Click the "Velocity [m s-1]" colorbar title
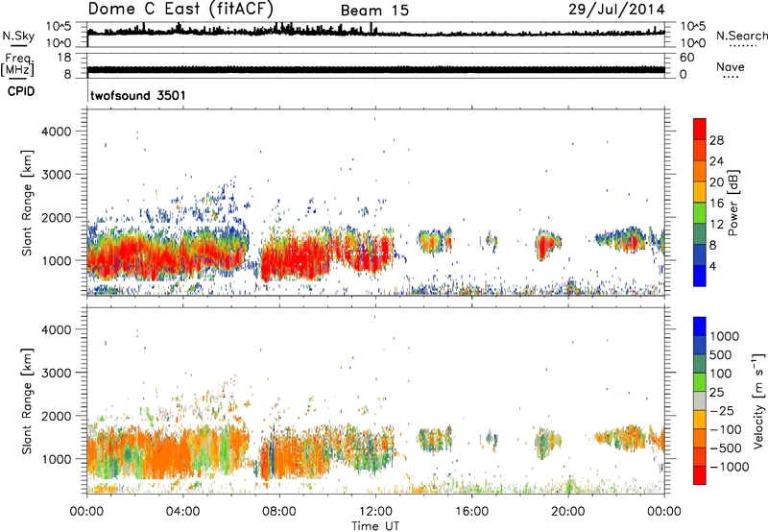 tap(758, 400)
